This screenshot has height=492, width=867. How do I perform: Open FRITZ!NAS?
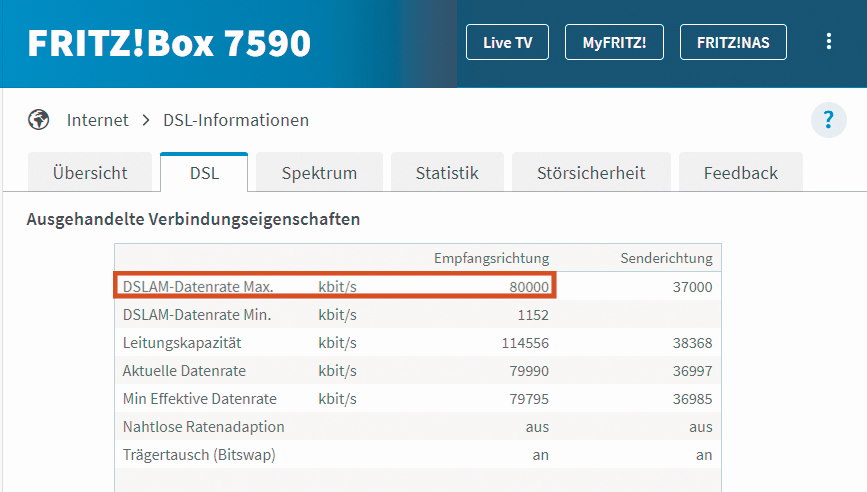733,42
